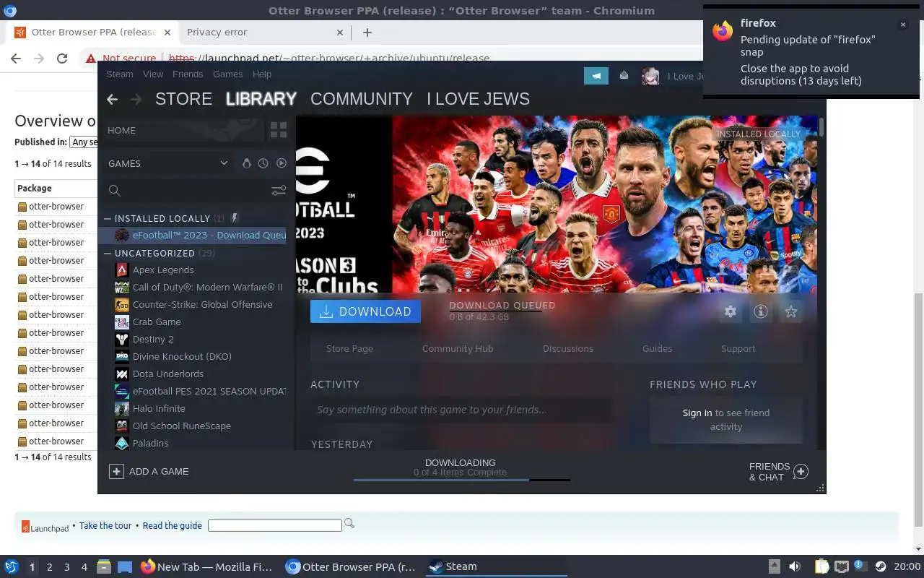Screen dimensions: 924x578
Task: Expand the GAMES filter dropdown
Action: (224, 163)
